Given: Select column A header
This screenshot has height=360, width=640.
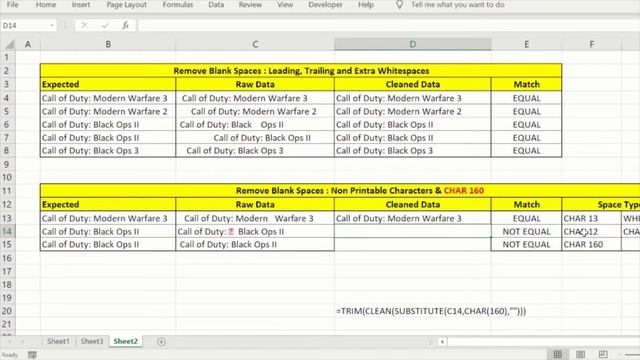Looking at the screenshot, I should point(28,44).
